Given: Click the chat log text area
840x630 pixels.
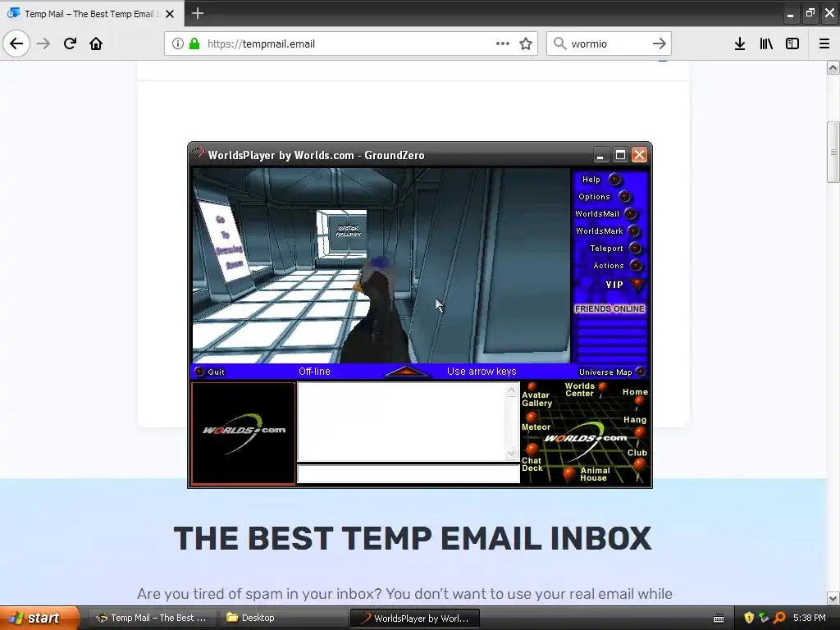Looking at the screenshot, I should [x=401, y=422].
